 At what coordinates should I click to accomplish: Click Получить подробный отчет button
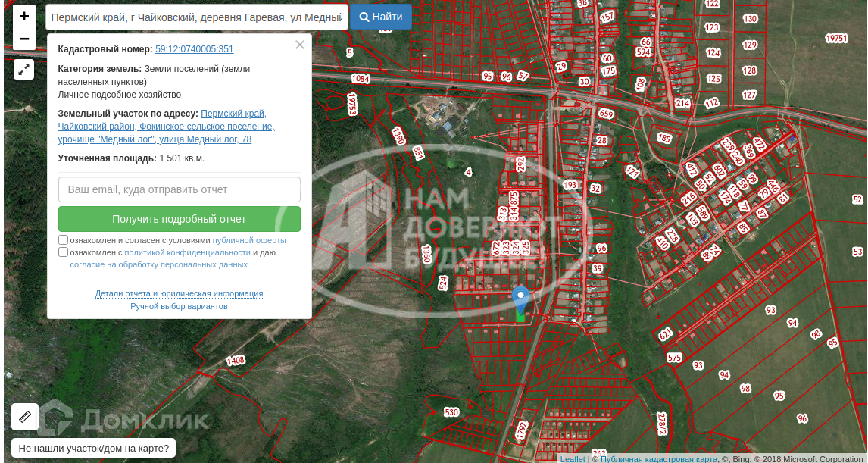click(180, 219)
